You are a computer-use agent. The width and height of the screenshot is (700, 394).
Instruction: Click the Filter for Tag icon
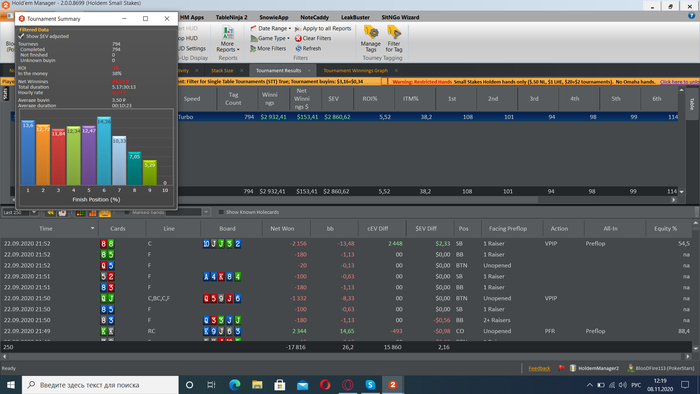(394, 33)
